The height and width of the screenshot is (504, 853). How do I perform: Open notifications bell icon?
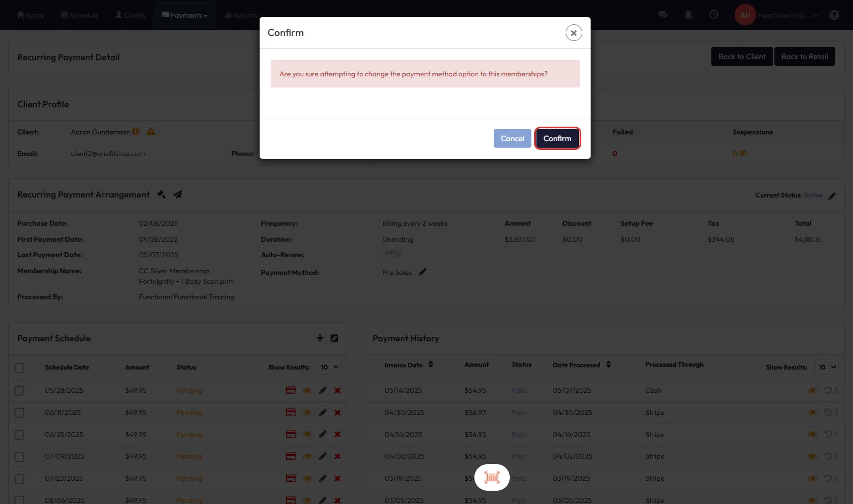[x=688, y=15]
